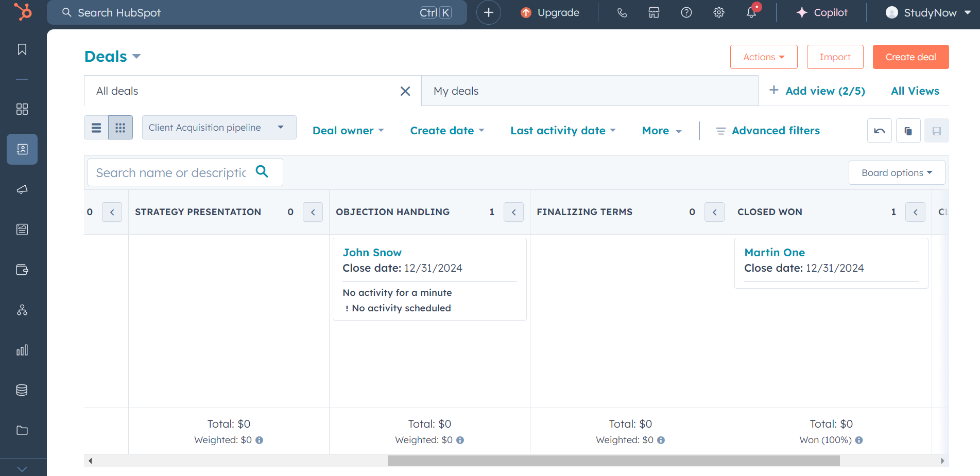Click the clone view copy icon

[x=908, y=131]
